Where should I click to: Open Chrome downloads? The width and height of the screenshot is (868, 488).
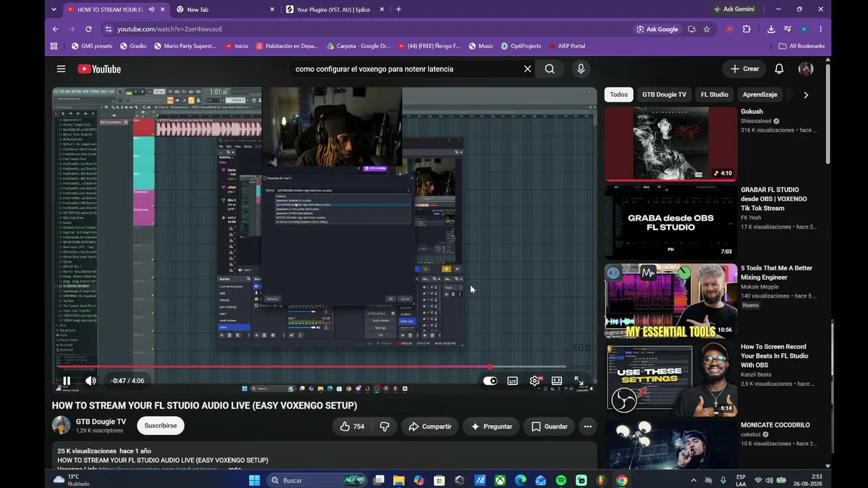(x=771, y=29)
